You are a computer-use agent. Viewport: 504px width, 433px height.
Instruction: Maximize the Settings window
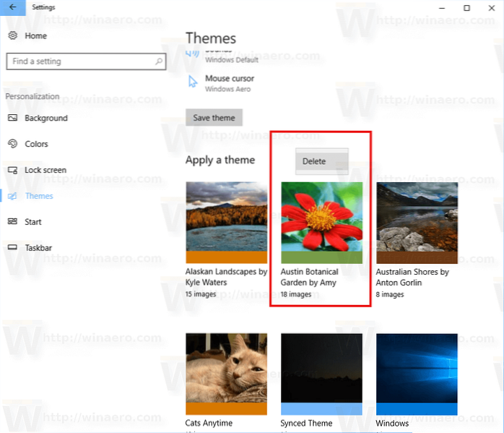click(466, 7)
